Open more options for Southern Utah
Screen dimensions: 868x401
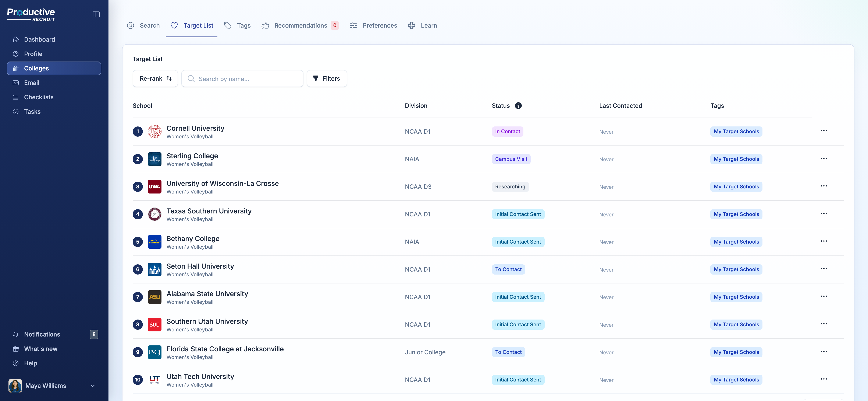tap(824, 324)
